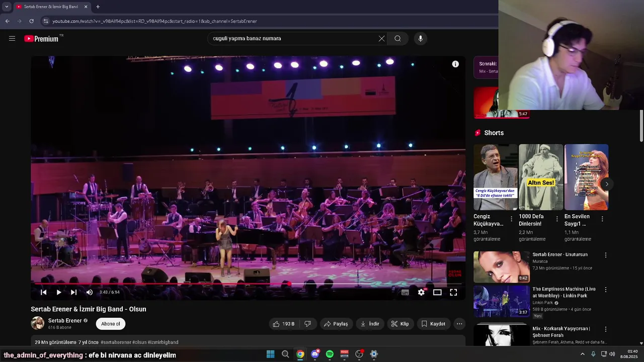Open Spotify from the taskbar
The width and height of the screenshot is (644, 362).
(330, 354)
